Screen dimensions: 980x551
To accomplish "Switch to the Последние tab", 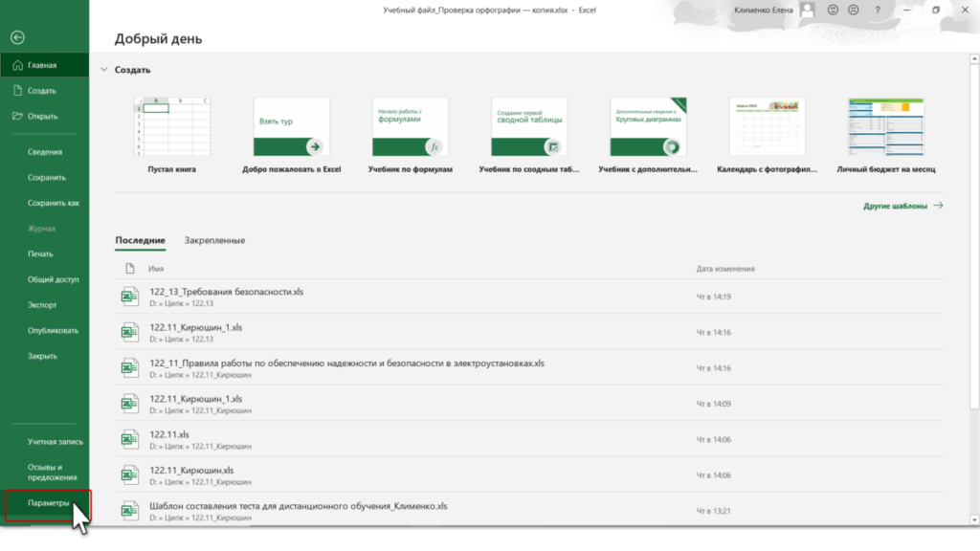I will [x=140, y=240].
